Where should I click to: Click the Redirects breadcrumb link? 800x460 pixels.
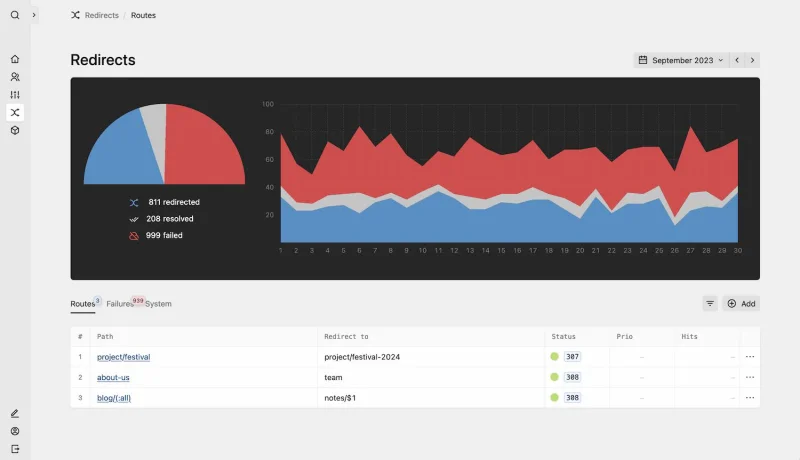coord(102,15)
